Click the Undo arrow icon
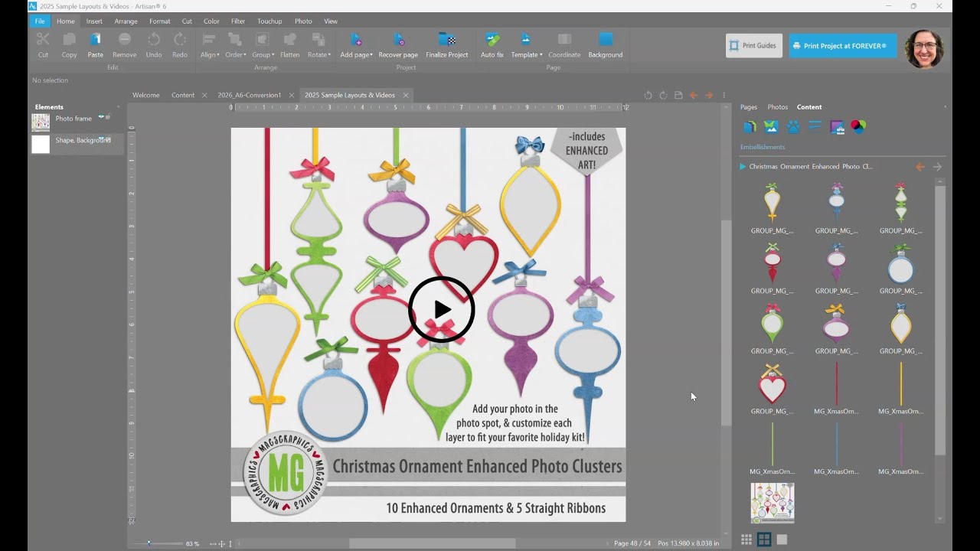The height and width of the screenshot is (551, 980). [154, 39]
